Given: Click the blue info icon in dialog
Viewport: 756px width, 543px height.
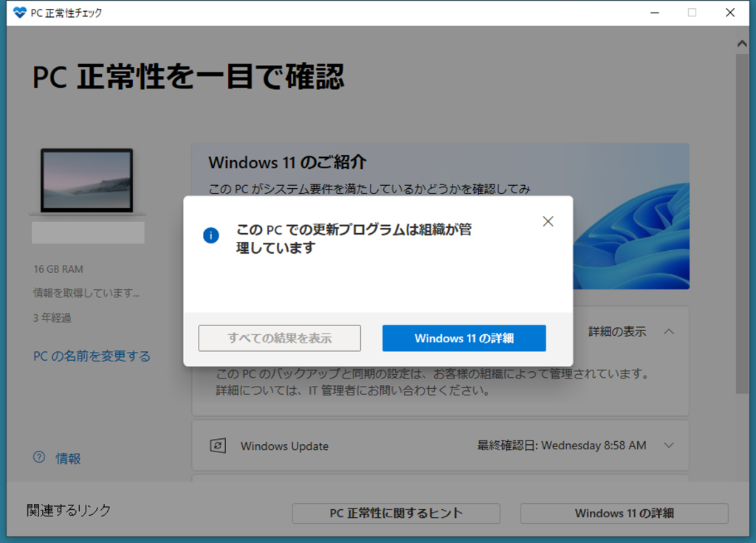Looking at the screenshot, I should 211,235.
